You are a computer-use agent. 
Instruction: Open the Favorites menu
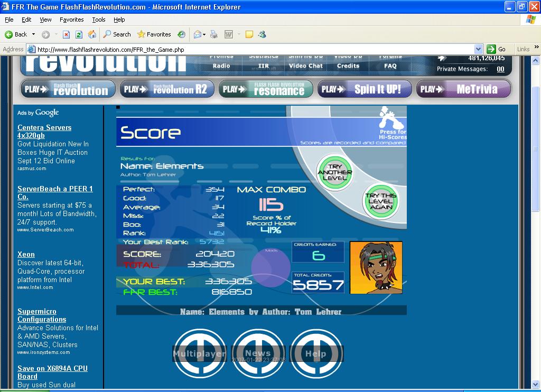coord(71,20)
